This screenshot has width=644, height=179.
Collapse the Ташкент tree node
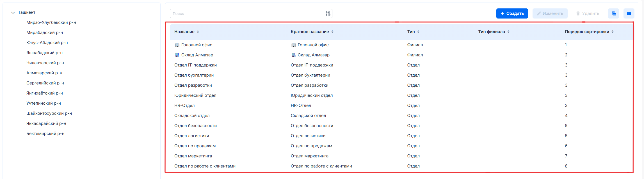click(x=13, y=13)
